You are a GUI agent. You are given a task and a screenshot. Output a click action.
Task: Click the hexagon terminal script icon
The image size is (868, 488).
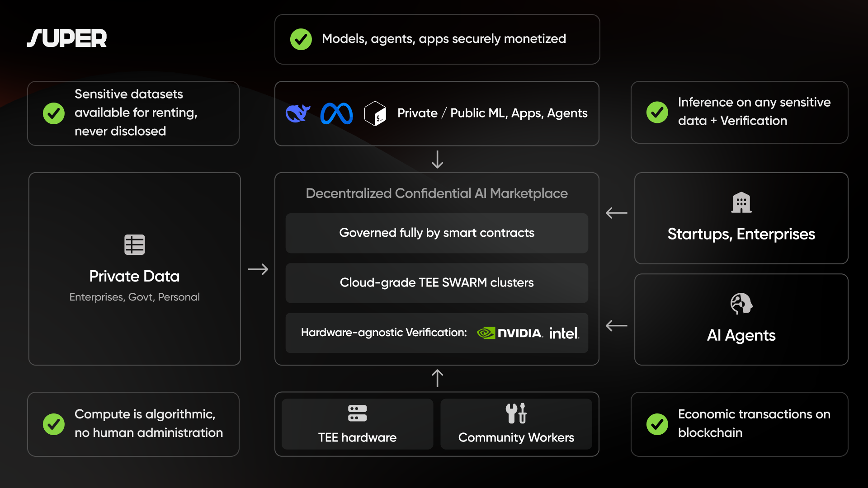(x=375, y=113)
